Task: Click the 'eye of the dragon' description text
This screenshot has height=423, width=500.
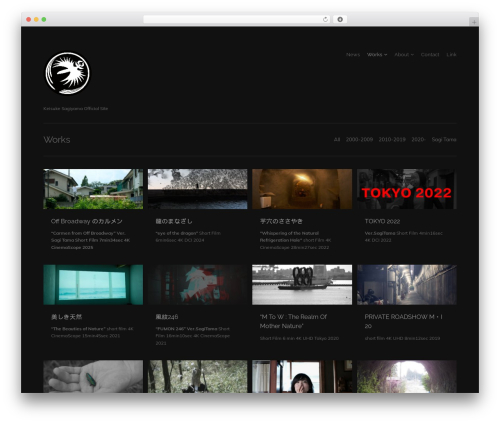Action: pos(188,237)
